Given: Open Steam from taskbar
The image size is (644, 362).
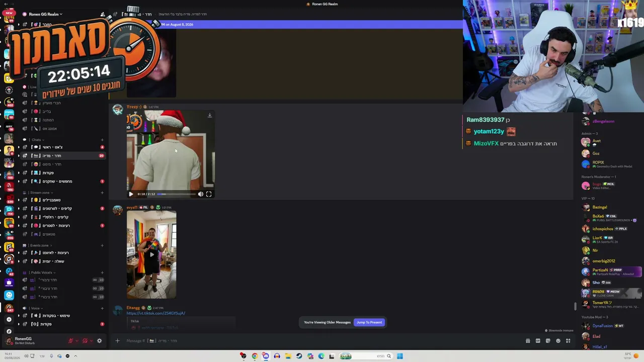Looking at the screenshot, I should 299,356.
